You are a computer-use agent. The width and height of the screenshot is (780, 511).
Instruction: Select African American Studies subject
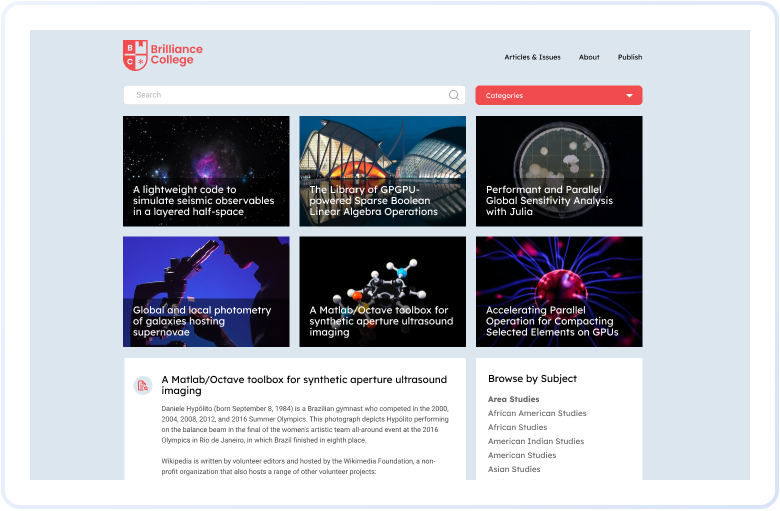coord(537,413)
